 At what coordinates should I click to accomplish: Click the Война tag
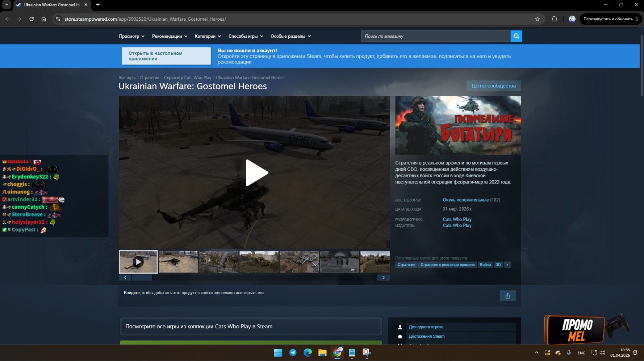pos(485,265)
